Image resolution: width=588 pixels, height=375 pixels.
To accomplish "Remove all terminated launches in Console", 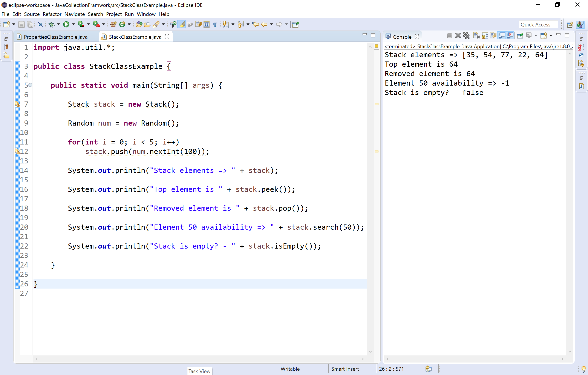I will pos(466,36).
